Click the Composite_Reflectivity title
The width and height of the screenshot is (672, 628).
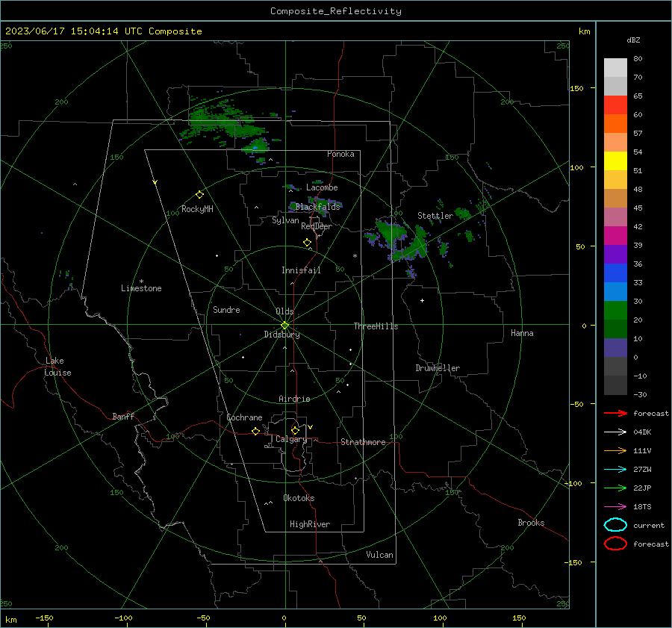[335, 11]
